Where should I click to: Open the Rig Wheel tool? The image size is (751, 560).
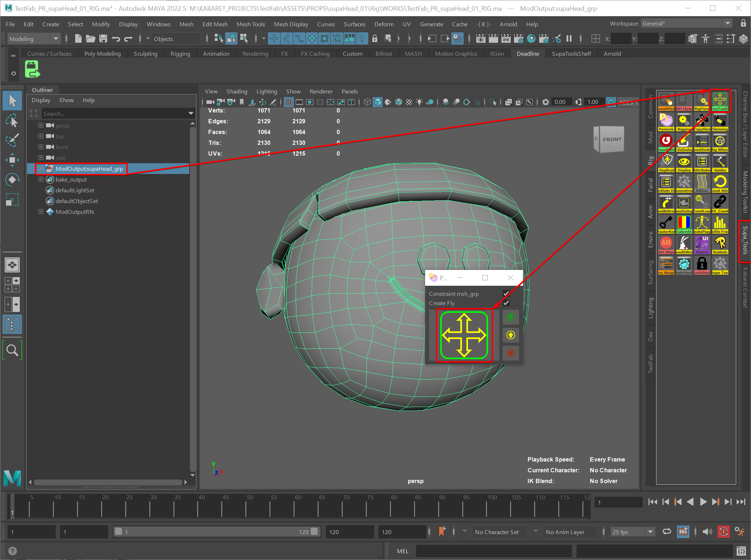pos(720,142)
